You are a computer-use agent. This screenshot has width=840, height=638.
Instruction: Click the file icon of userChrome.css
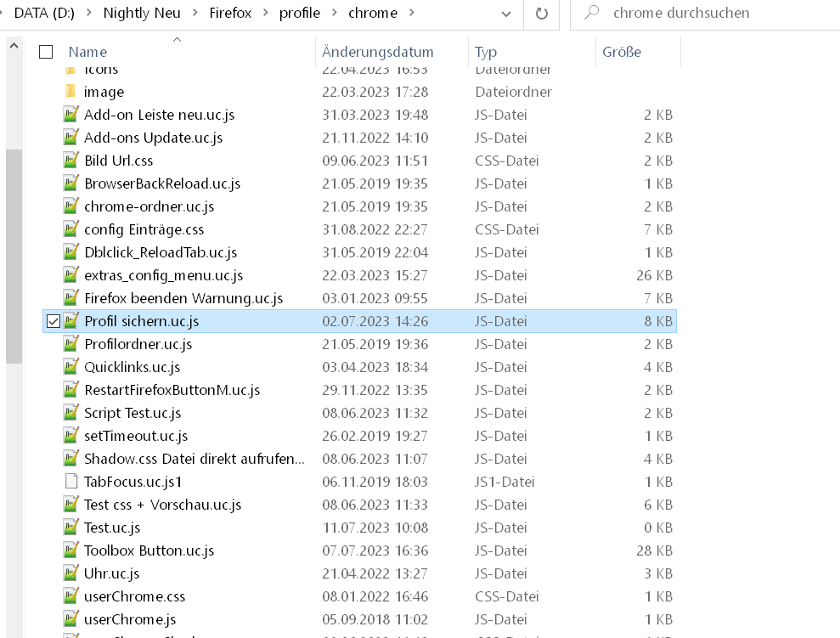[x=71, y=596]
